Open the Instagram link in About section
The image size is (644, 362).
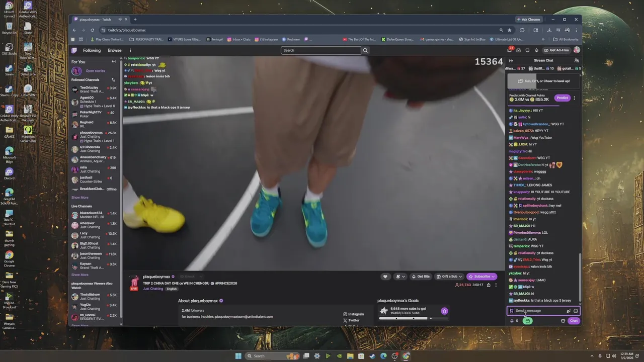(x=354, y=314)
